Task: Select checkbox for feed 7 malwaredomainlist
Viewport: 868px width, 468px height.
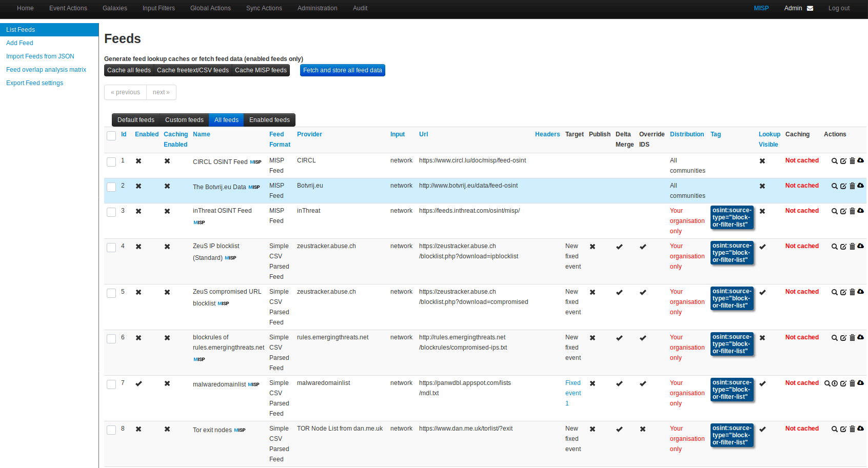Action: 111,384
